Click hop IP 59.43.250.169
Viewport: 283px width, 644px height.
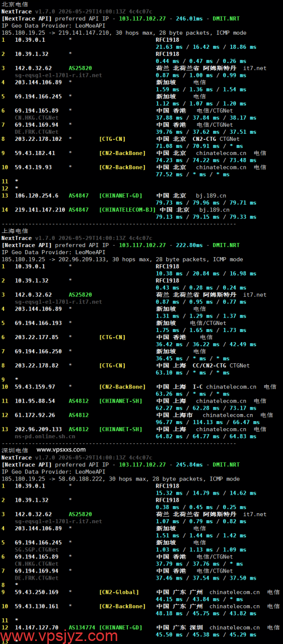tap(36, 592)
